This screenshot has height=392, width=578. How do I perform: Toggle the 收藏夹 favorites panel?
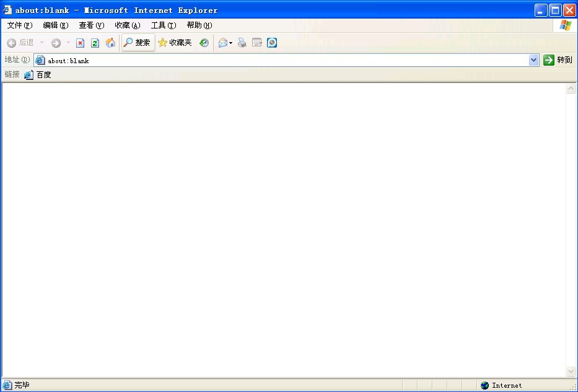pos(175,43)
